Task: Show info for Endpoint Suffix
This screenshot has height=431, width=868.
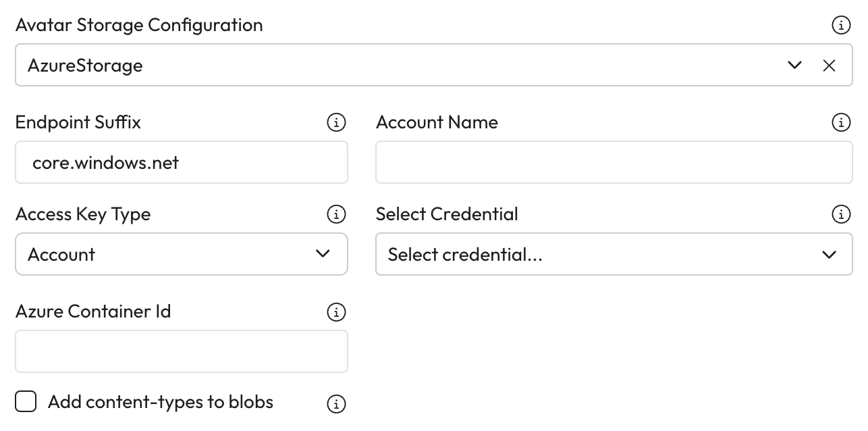Action: [x=335, y=123]
